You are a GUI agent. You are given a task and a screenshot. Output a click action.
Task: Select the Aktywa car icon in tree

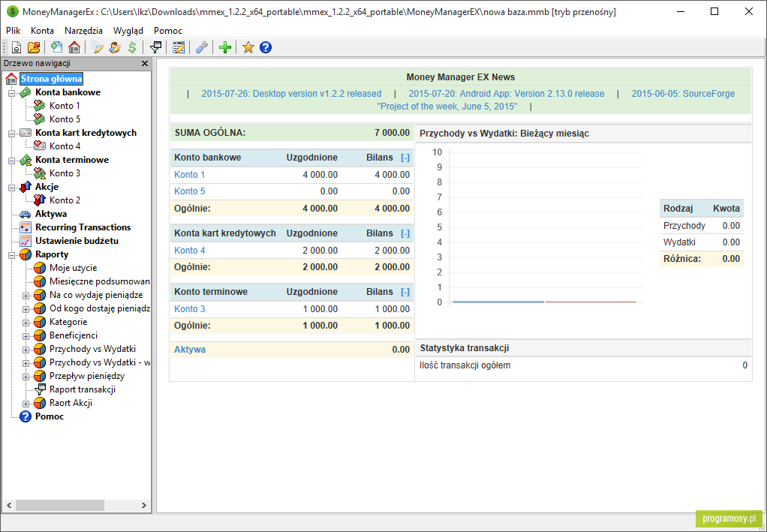pyautogui.click(x=25, y=214)
